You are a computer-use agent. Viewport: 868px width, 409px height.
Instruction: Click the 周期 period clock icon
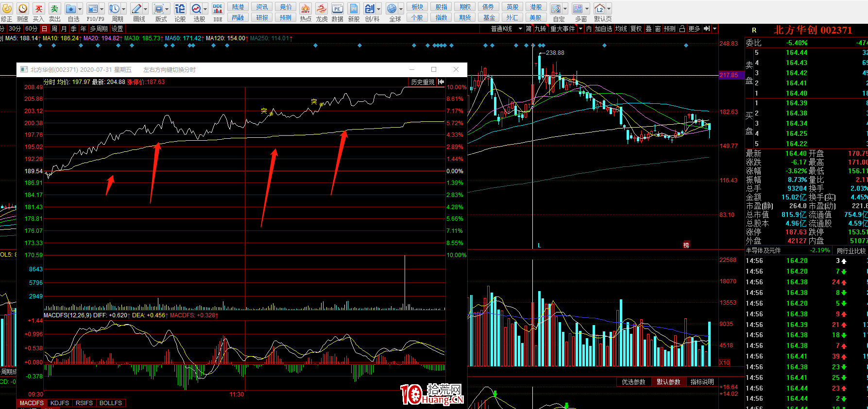pos(114,9)
